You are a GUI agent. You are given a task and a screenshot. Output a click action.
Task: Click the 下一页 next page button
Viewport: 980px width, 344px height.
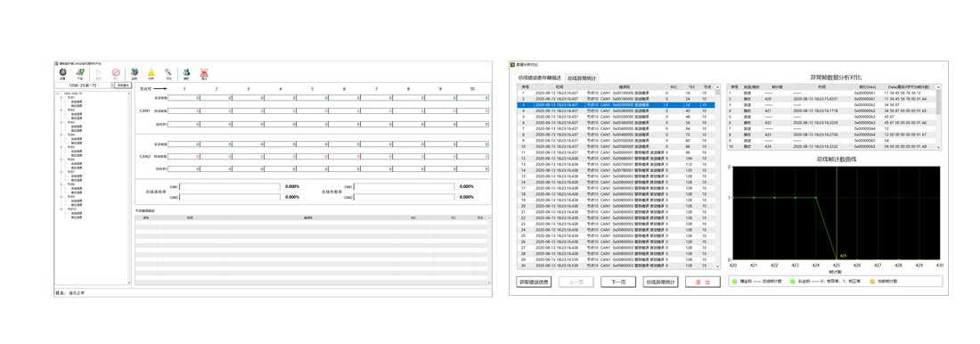(617, 283)
